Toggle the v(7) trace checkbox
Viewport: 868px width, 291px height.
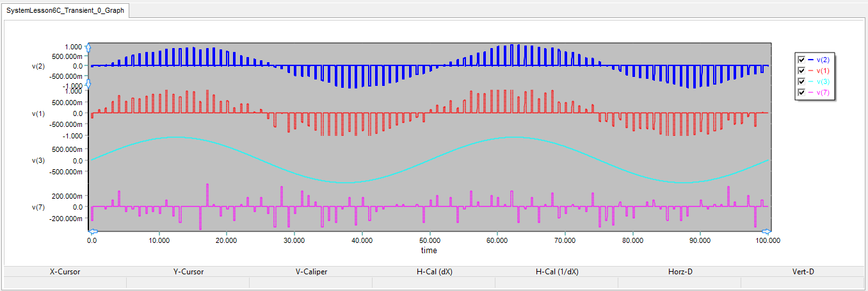coord(801,93)
